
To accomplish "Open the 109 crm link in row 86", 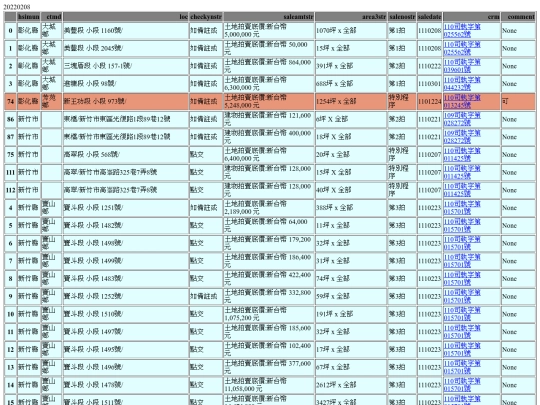I will [x=462, y=119].
